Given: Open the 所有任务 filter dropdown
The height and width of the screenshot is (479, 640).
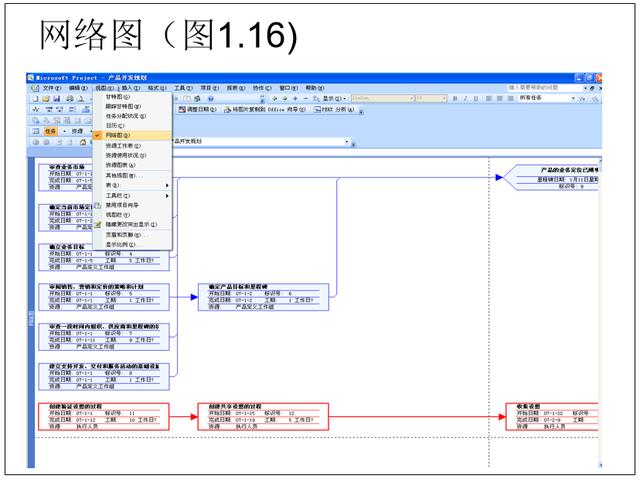Looking at the screenshot, I should tap(573, 98).
